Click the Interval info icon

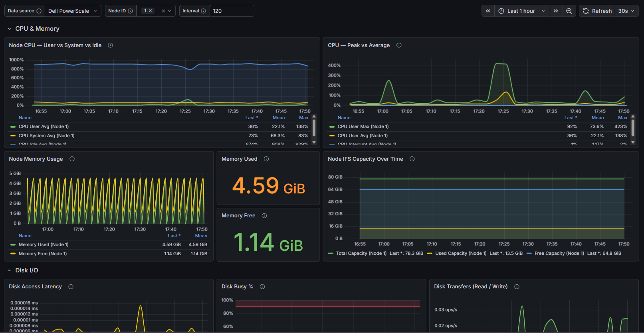[204, 11]
